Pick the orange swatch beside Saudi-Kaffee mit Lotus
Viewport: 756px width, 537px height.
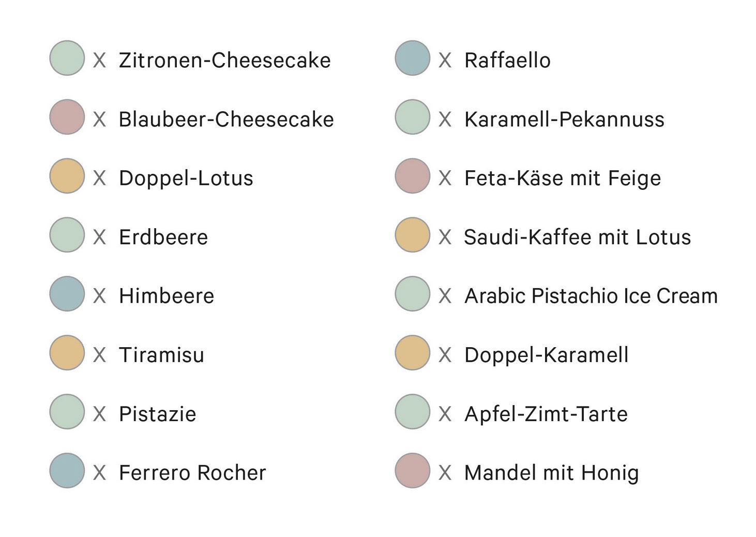[x=413, y=235]
